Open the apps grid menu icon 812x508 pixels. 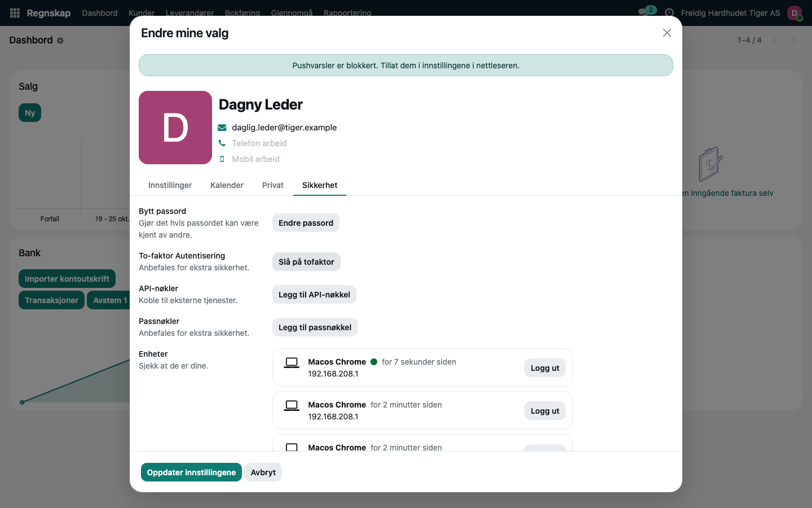(x=15, y=12)
